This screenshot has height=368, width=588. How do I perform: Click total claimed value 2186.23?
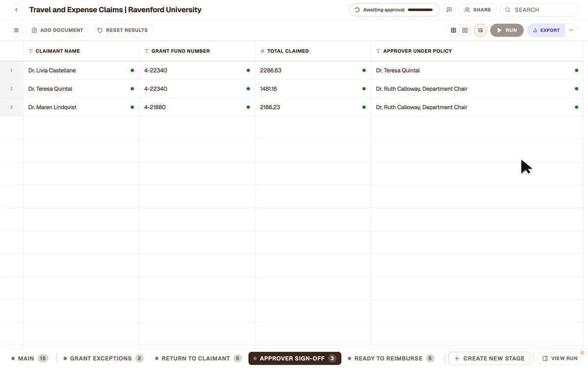pos(270,107)
